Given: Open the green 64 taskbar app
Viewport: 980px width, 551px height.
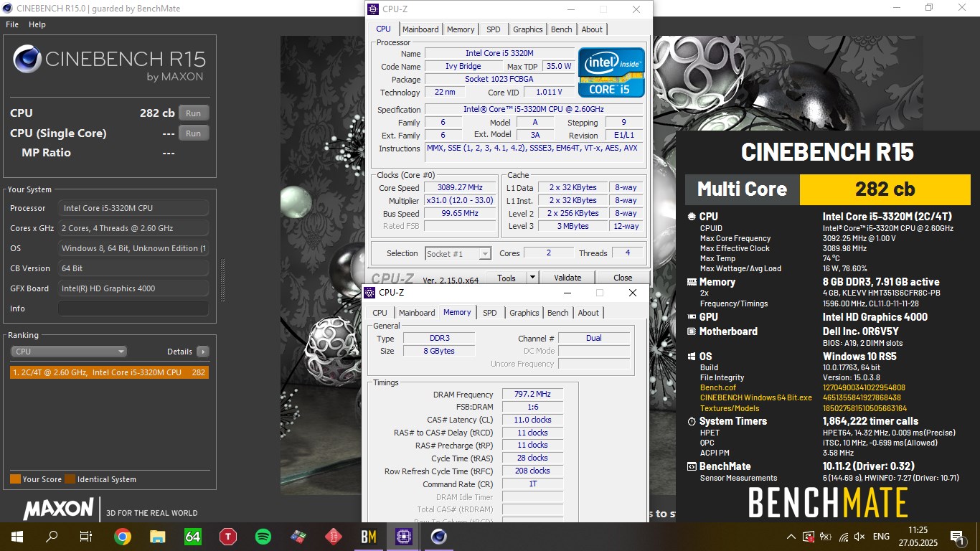Looking at the screenshot, I should point(193,537).
